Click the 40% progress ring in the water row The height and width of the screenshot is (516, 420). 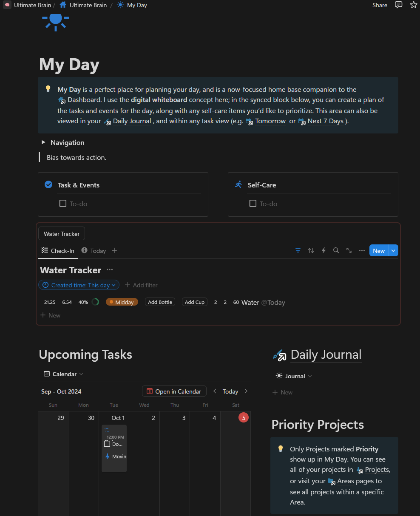95,302
